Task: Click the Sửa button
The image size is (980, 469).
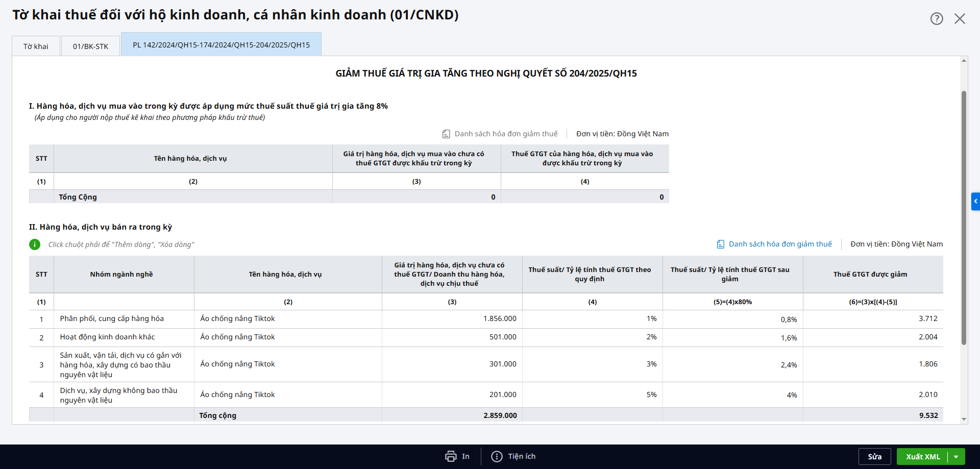Action: coord(874,457)
